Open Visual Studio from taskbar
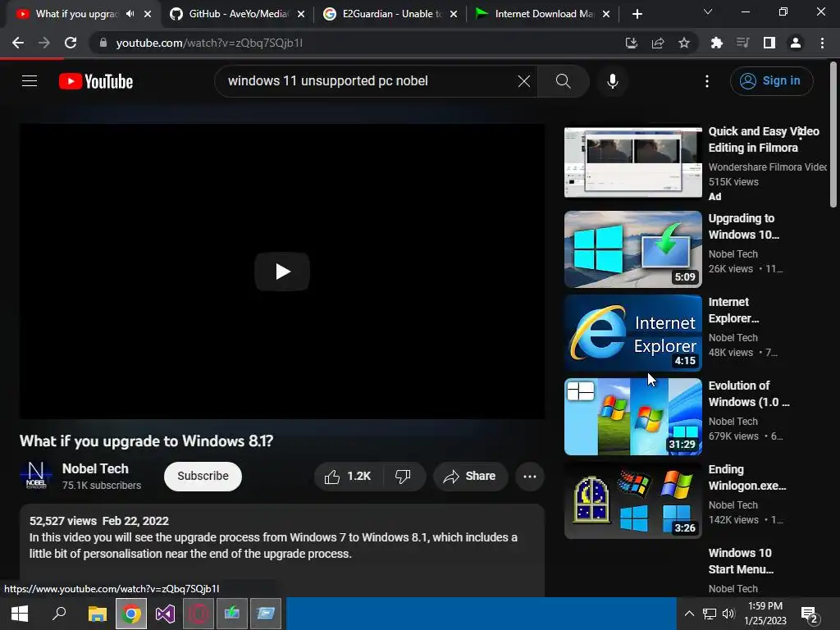 pos(165,614)
